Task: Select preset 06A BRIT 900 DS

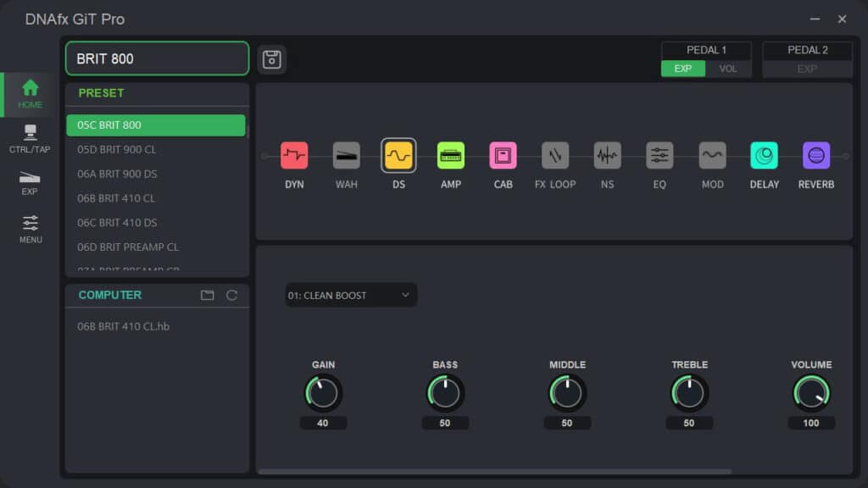Action: pyautogui.click(x=156, y=174)
